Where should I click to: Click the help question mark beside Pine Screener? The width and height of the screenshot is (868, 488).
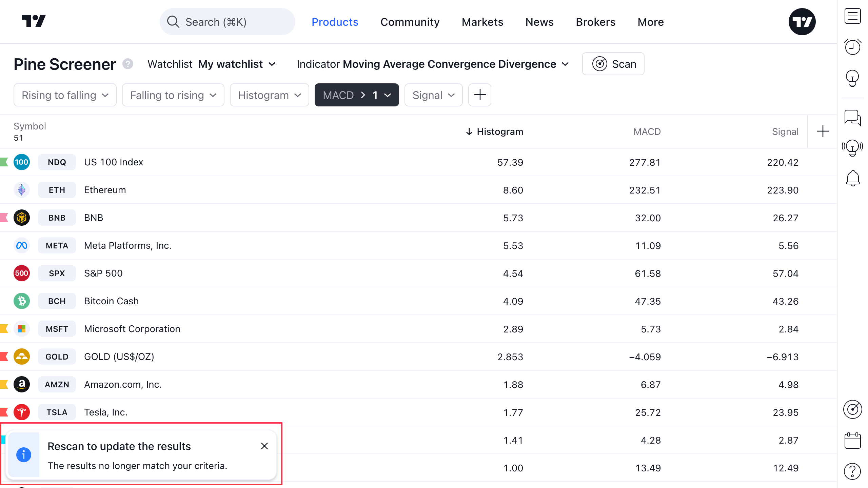point(128,64)
